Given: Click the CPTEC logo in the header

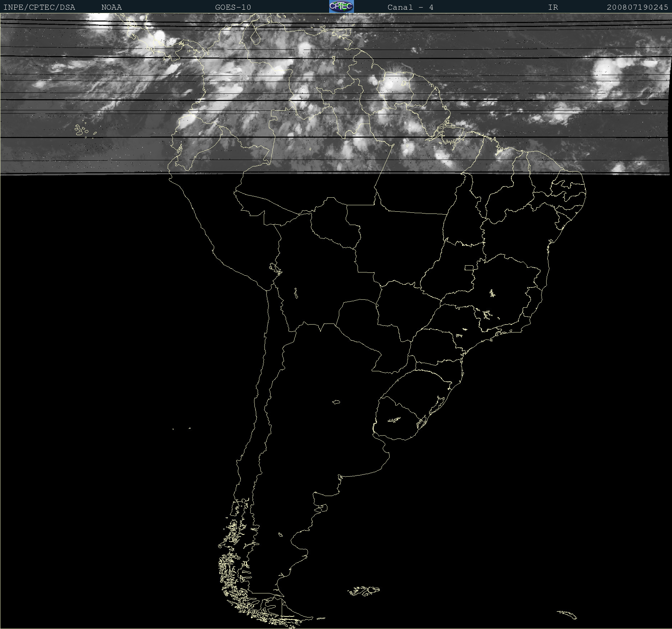Looking at the screenshot, I should 341,6.
